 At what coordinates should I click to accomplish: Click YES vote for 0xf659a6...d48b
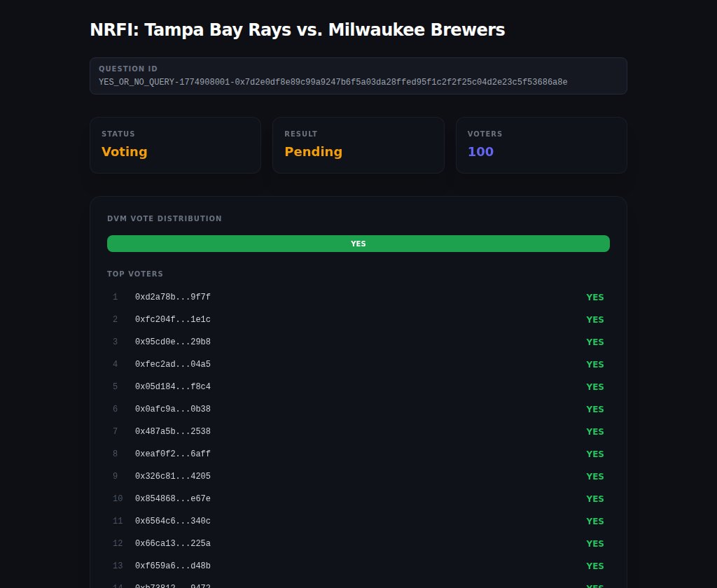[x=595, y=566]
